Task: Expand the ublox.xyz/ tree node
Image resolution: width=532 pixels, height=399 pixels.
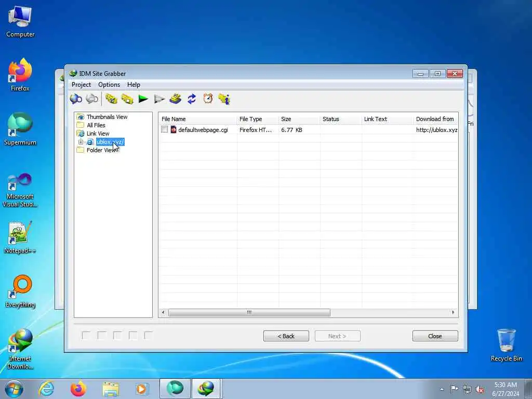Action: click(81, 142)
